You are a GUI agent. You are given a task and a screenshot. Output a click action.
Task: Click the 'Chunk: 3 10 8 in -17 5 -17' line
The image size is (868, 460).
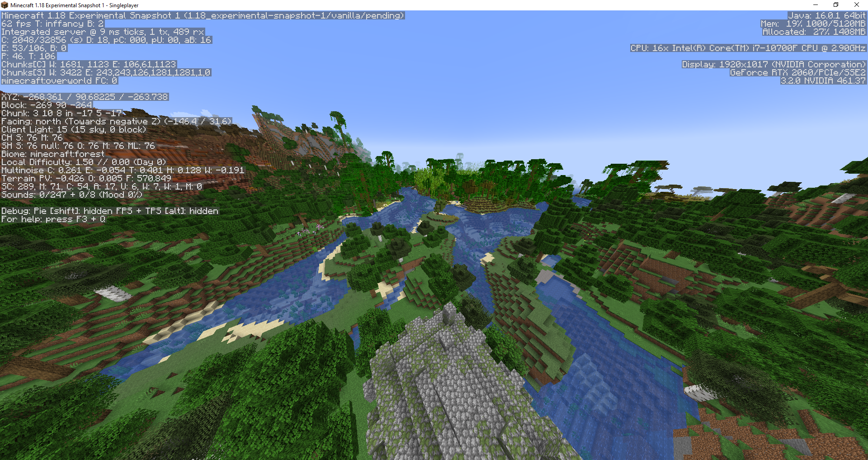pos(62,114)
